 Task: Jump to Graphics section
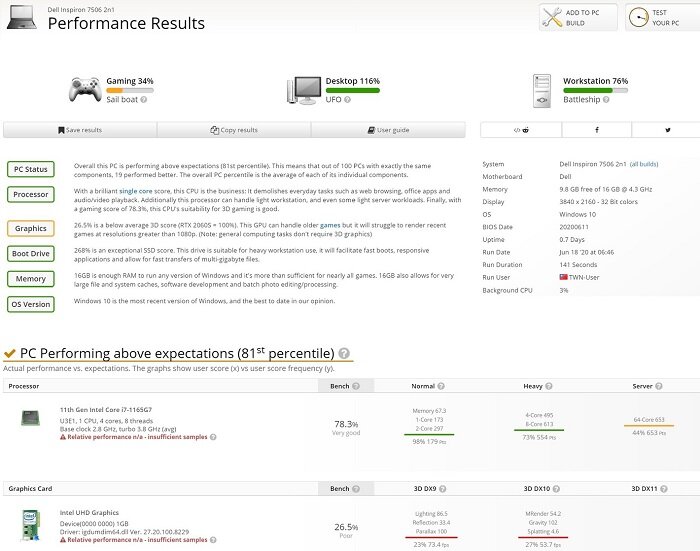click(31, 228)
